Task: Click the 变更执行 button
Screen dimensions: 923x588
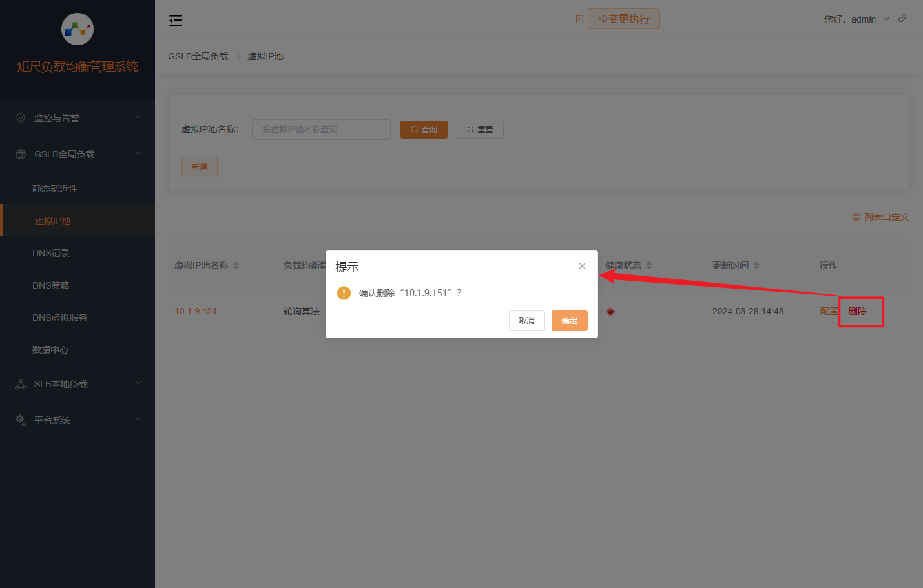Action: click(623, 19)
